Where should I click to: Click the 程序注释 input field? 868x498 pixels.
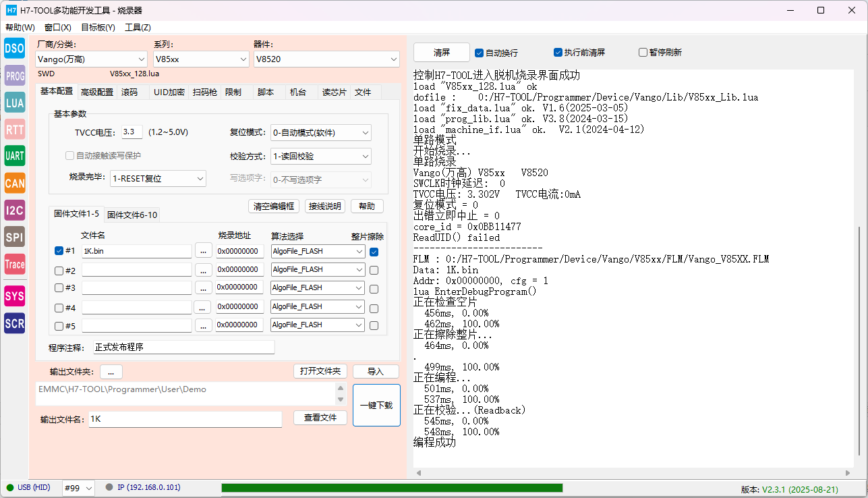183,348
